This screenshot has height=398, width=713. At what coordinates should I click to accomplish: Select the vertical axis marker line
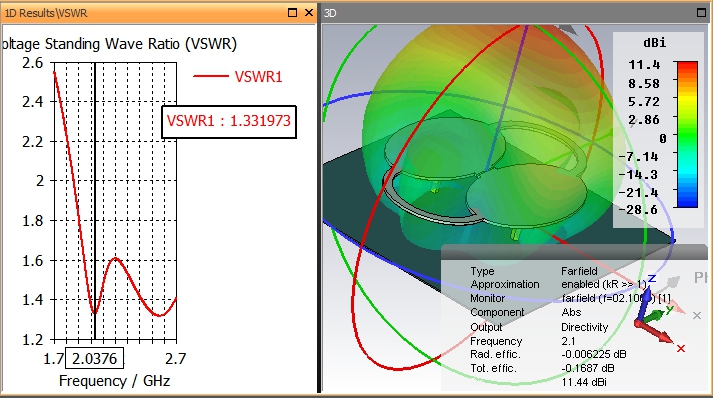(x=95, y=200)
